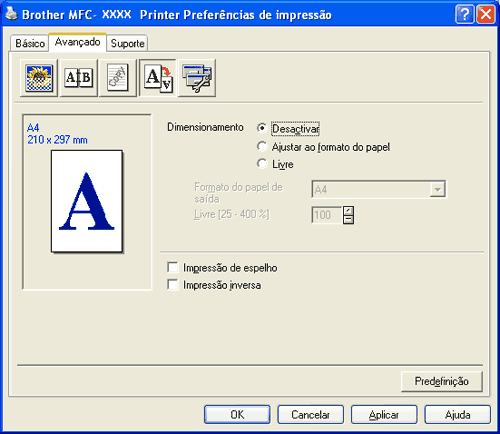Select the Desactivar scaling option
The image size is (500, 434).
pos(262,128)
